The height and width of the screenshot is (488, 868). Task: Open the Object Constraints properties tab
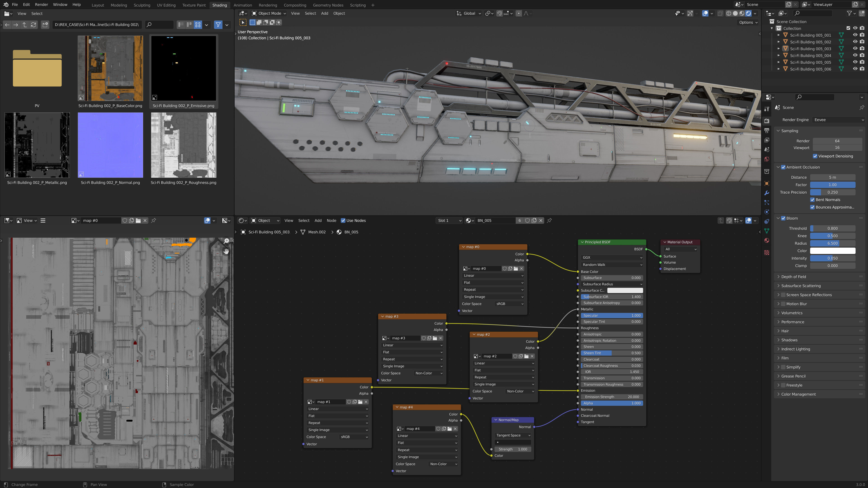point(767,221)
